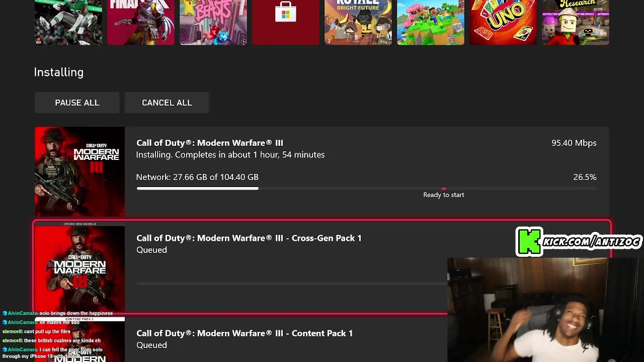Open the Party Beasts game tile
The height and width of the screenshot is (362, 644).
pos(213,22)
